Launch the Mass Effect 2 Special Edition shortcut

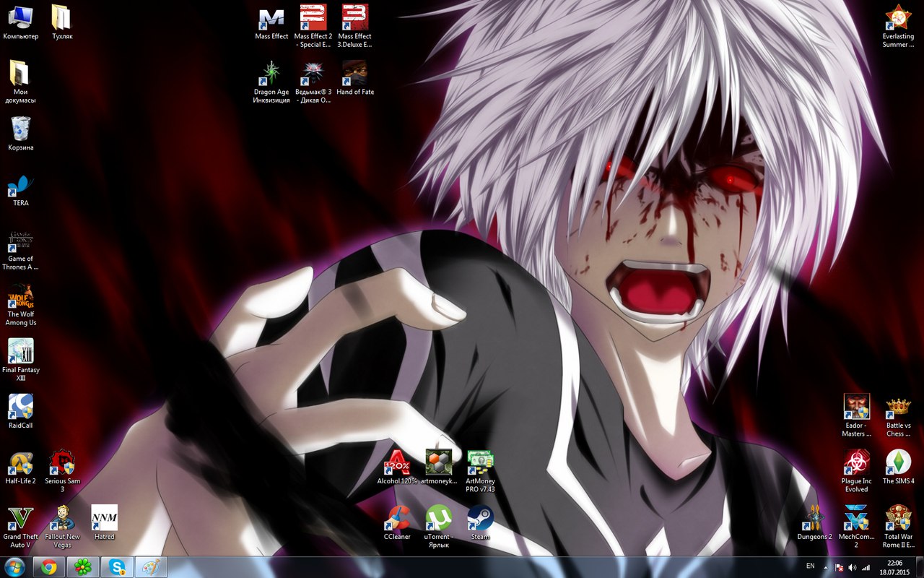[x=313, y=26]
